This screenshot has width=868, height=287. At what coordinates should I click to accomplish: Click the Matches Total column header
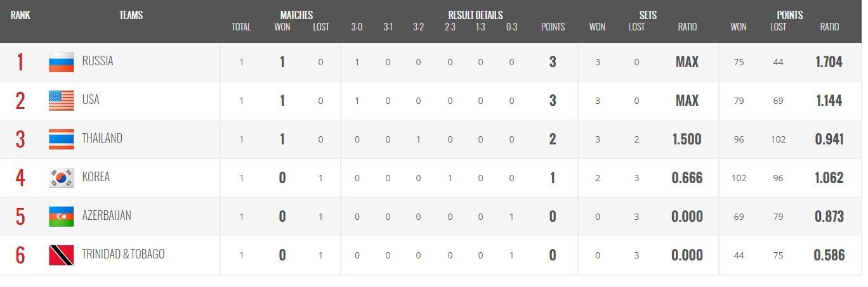point(241,27)
